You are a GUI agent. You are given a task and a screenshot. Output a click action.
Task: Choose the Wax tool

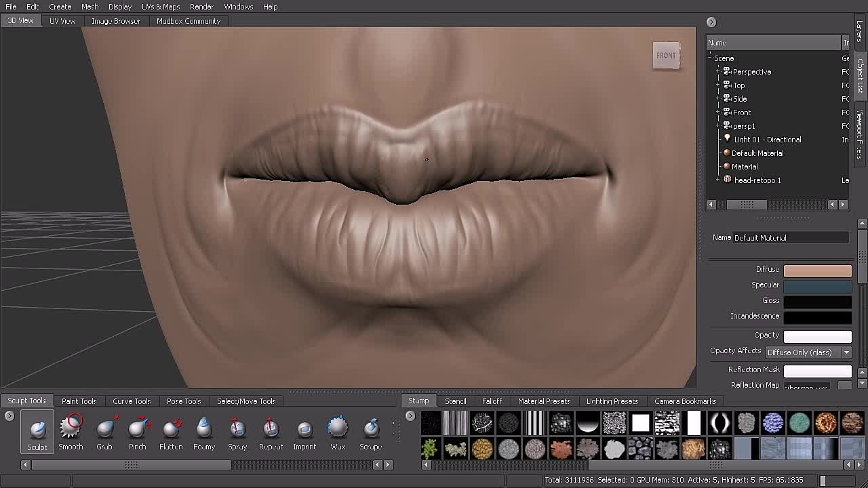pyautogui.click(x=337, y=432)
